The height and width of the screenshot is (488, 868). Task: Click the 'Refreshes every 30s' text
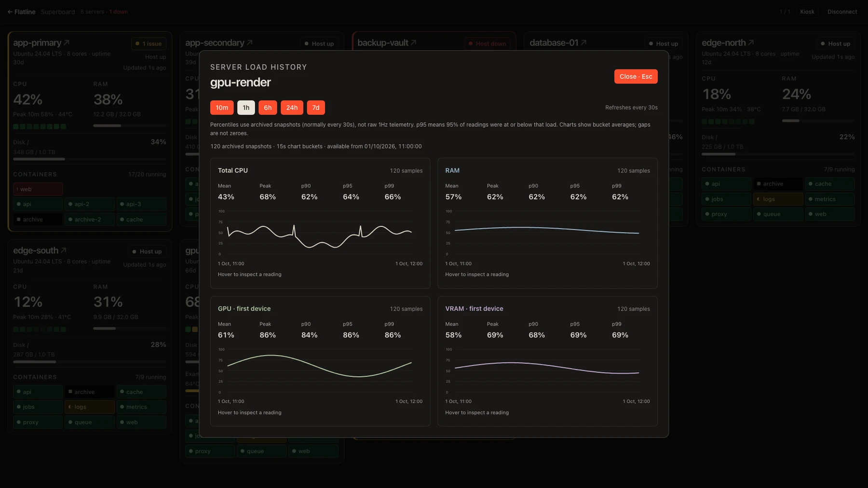point(631,107)
